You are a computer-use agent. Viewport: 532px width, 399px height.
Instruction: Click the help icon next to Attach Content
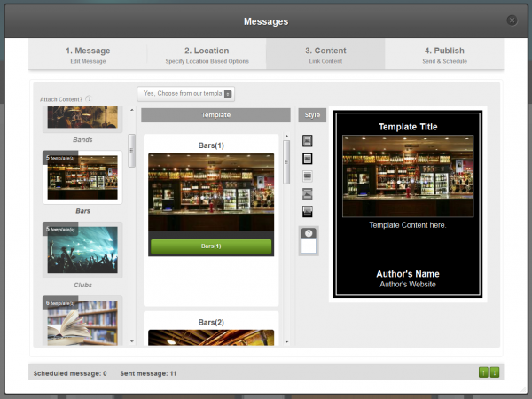[89, 98]
